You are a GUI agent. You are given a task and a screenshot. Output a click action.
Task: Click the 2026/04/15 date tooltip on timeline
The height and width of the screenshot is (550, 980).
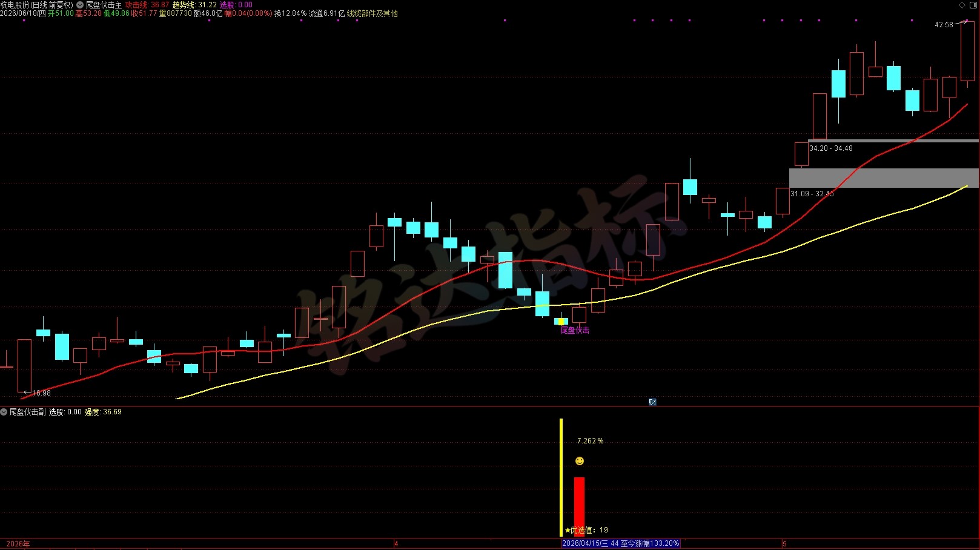tap(621, 543)
